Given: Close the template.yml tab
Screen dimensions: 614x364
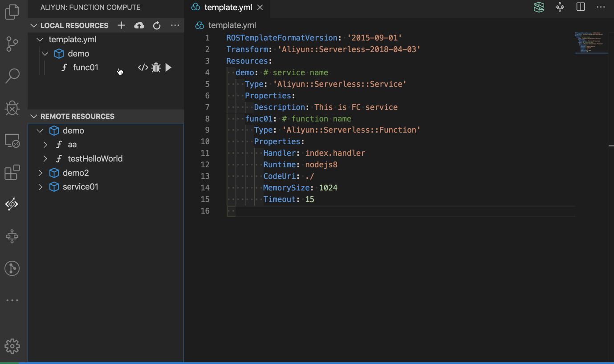Looking at the screenshot, I should tap(260, 8).
